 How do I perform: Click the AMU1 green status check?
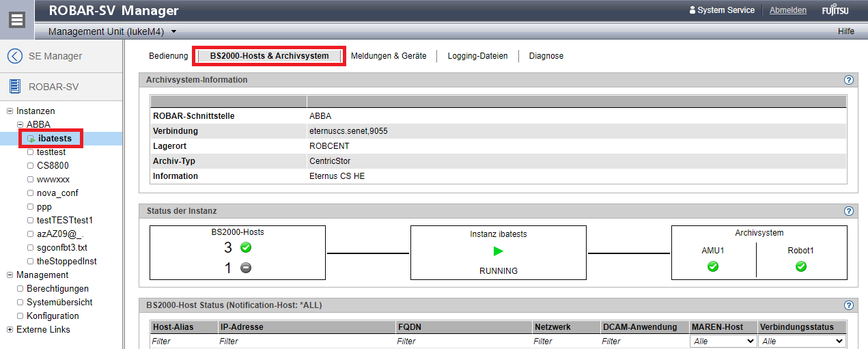point(713,266)
